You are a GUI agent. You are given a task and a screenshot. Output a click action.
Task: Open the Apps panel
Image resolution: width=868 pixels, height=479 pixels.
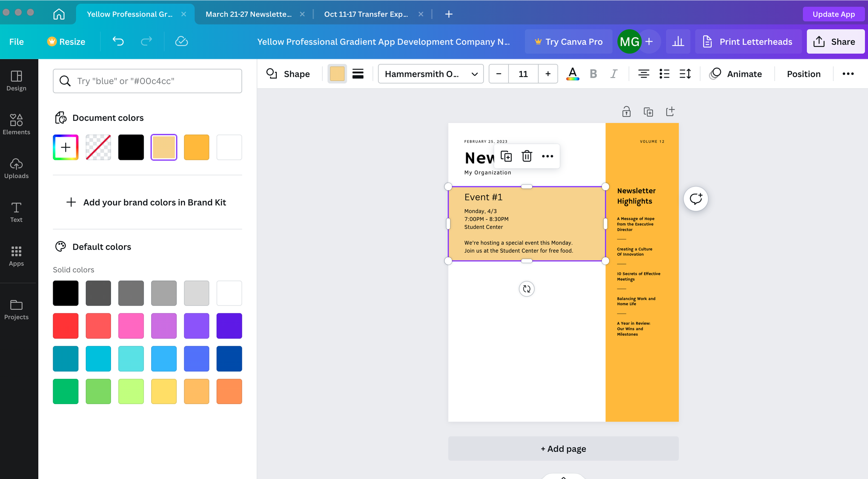16,256
